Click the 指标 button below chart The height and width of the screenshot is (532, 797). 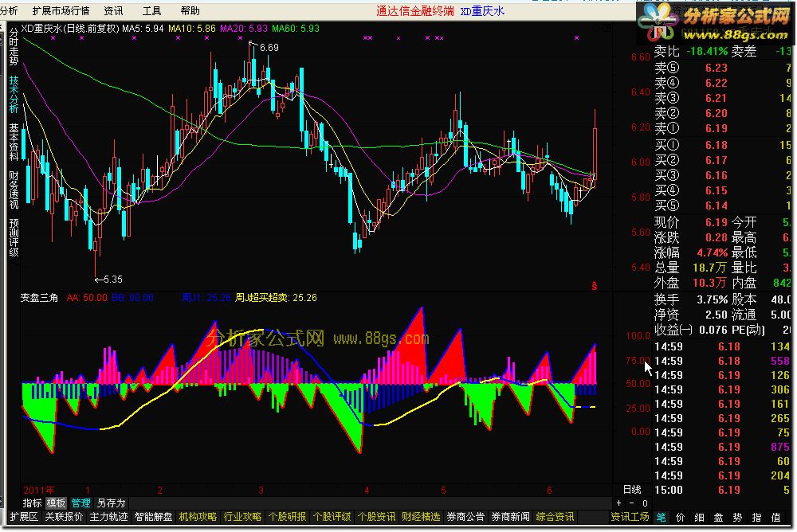pos(32,503)
